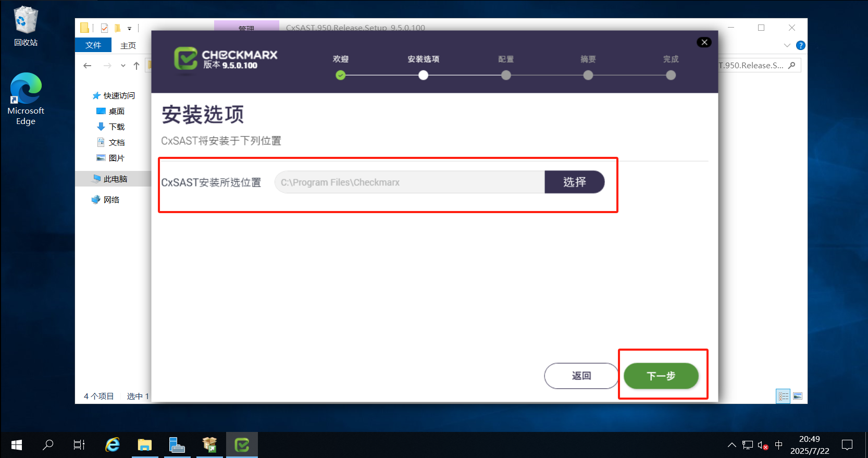Screen dimensions: 868x458
Task: Click the CxSAST install path field
Action: click(x=410, y=182)
